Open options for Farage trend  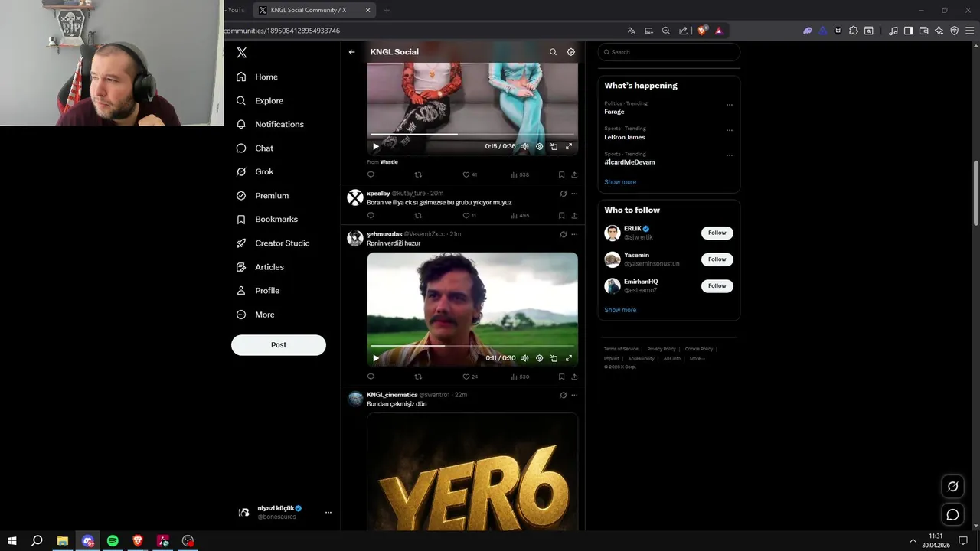729,106
